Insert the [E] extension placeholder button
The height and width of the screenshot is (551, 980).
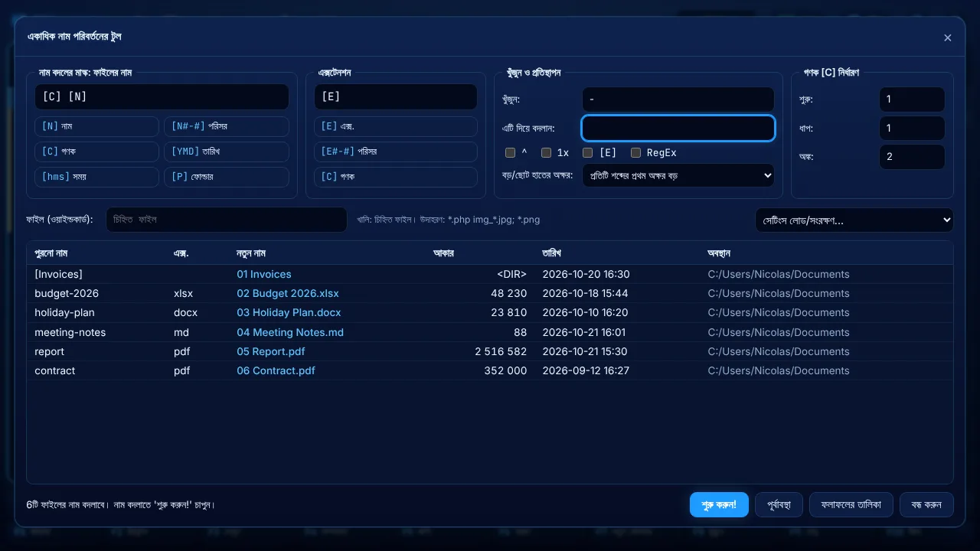(x=396, y=126)
